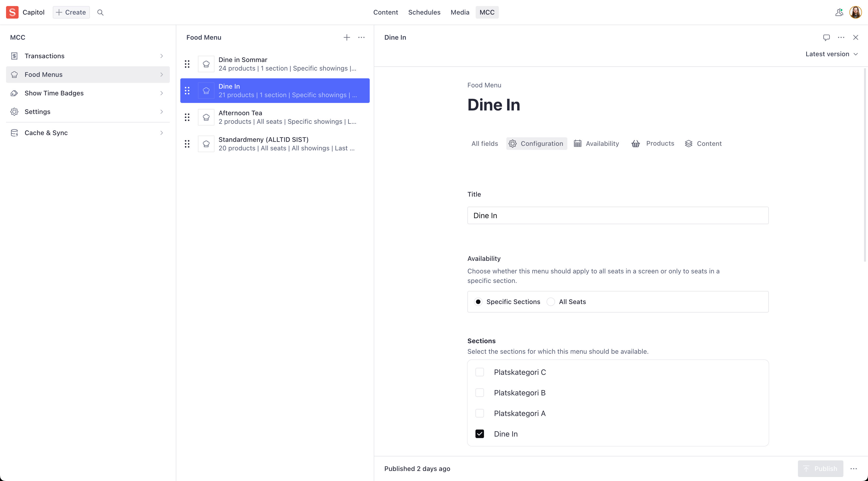Click the vertical scrollbar in editor pane
The image size is (868, 481).
[x=865, y=165]
